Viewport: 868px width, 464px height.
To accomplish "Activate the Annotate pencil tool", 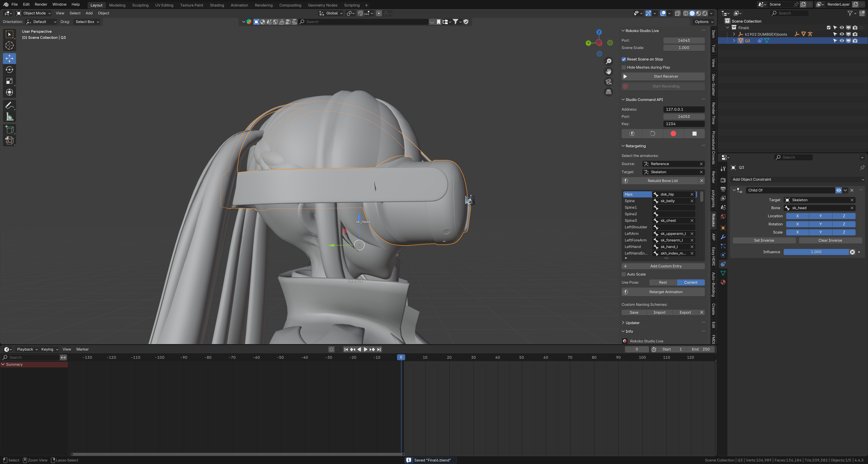I will [x=9, y=106].
